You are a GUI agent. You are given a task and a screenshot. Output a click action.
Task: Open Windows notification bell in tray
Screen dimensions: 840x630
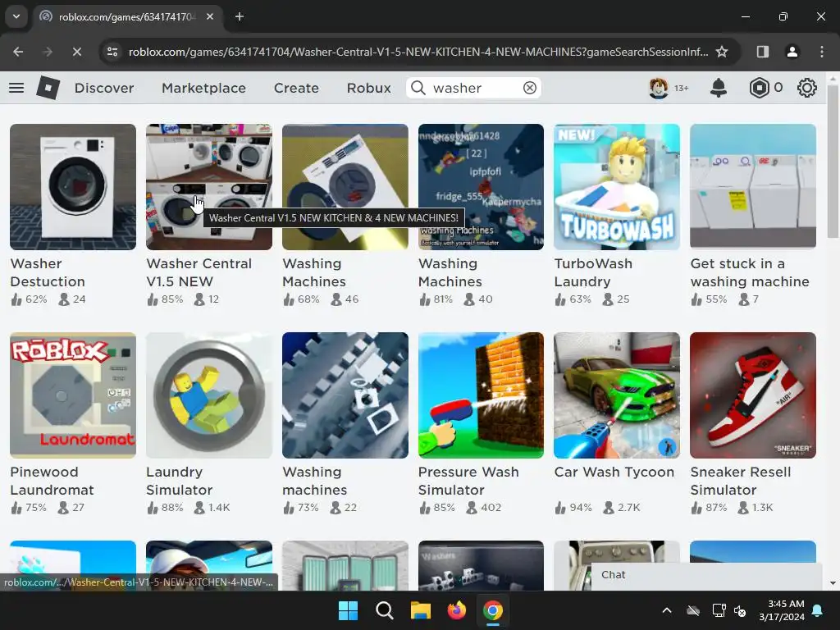click(x=818, y=610)
